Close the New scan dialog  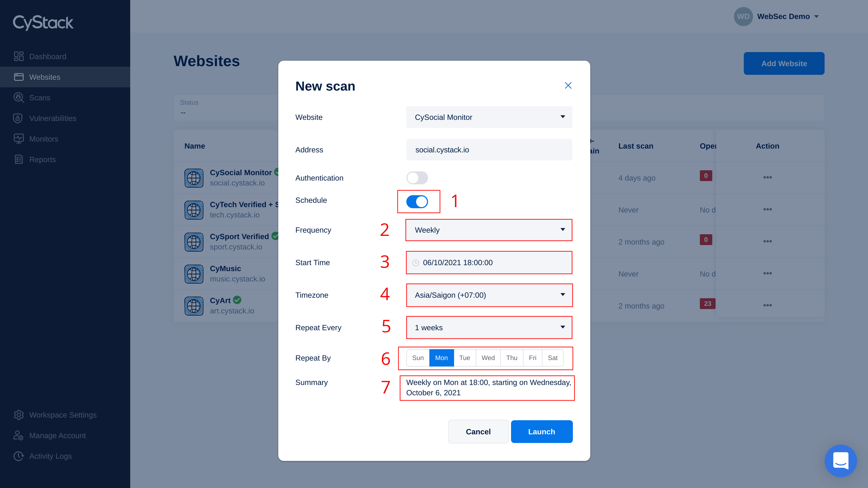pyautogui.click(x=568, y=86)
